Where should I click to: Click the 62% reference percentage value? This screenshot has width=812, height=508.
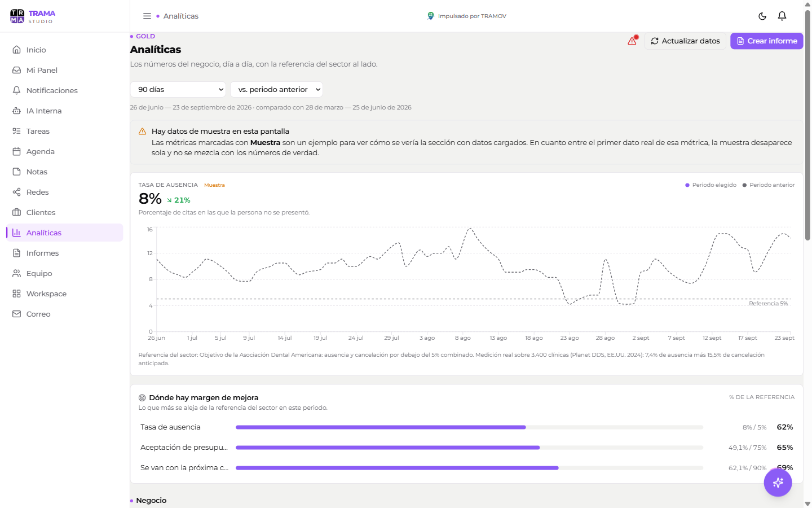785,427
